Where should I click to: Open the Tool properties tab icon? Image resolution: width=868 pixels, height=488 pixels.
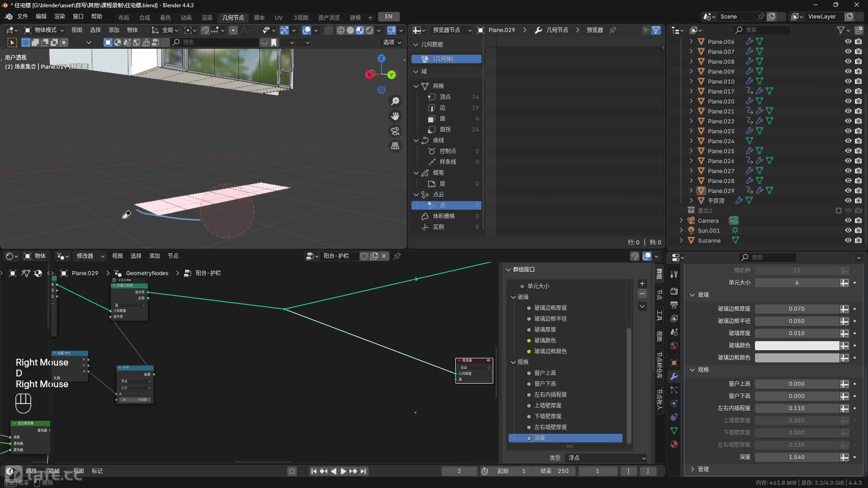(x=674, y=274)
